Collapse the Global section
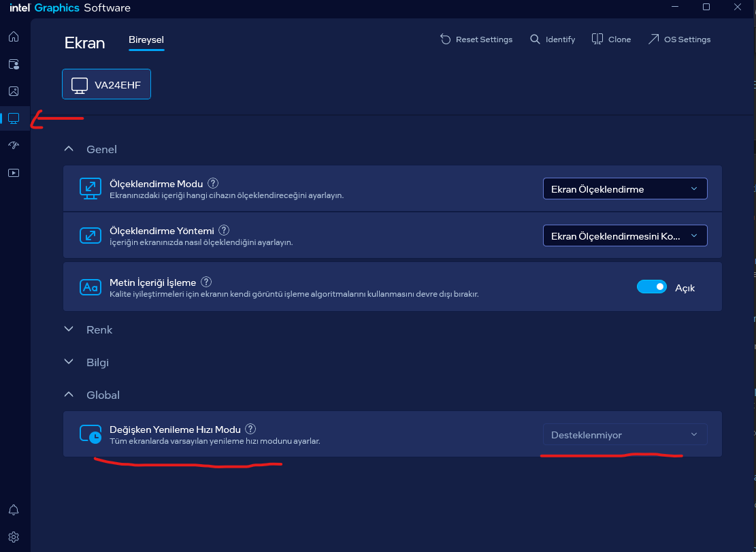Viewport: 756px width, 552px height. point(69,394)
